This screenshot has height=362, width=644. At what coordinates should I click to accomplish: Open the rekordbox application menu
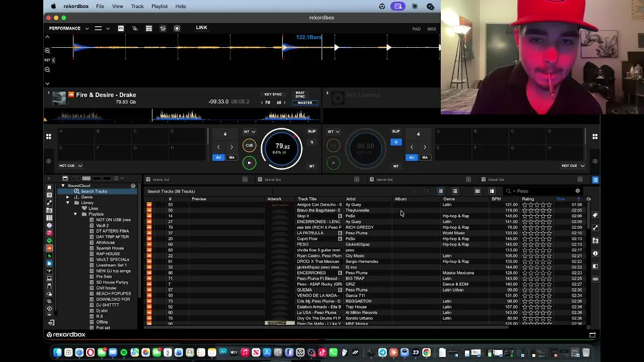(x=76, y=6)
